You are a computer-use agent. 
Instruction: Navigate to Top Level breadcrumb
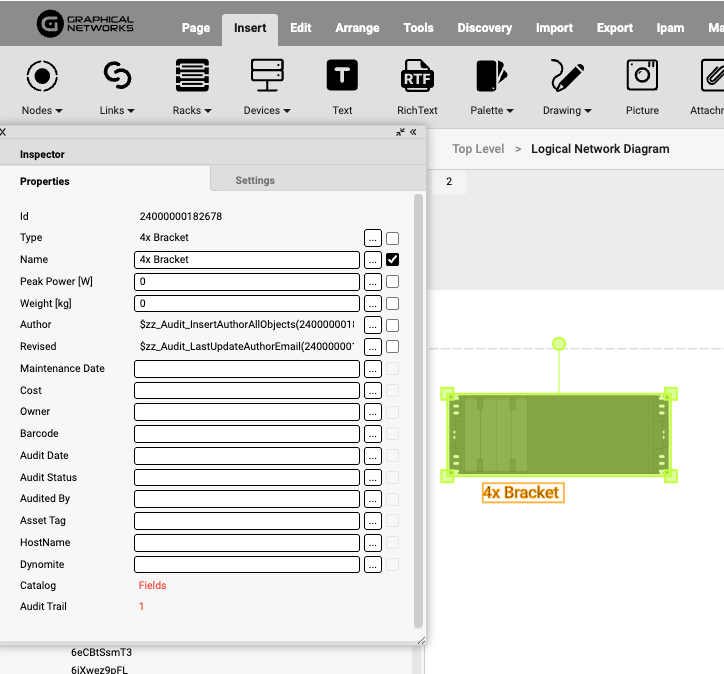point(478,149)
